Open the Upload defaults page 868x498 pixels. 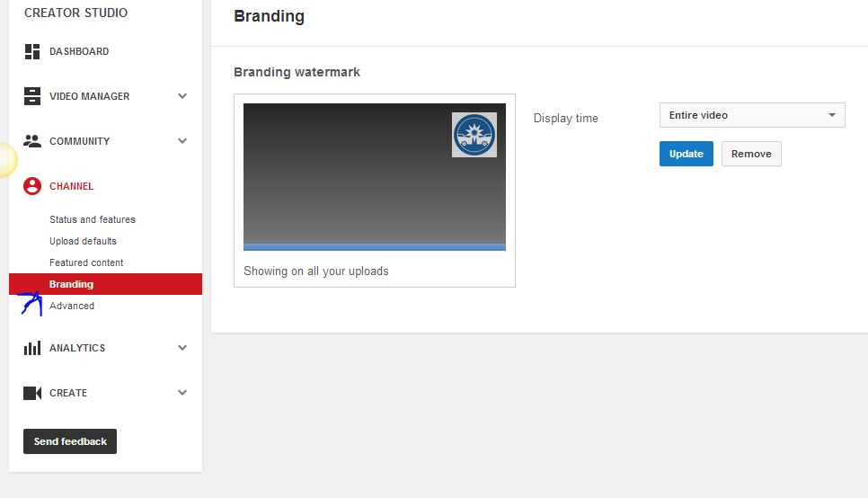tap(83, 241)
